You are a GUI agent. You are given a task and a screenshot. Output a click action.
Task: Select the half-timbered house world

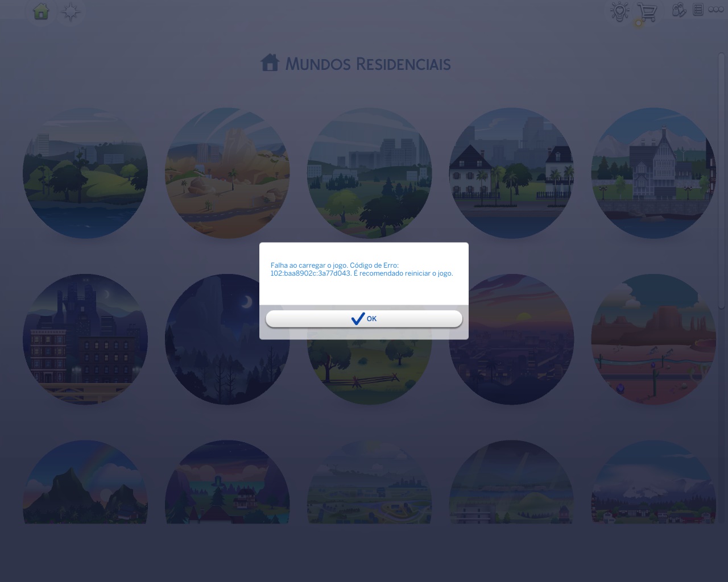point(653,173)
